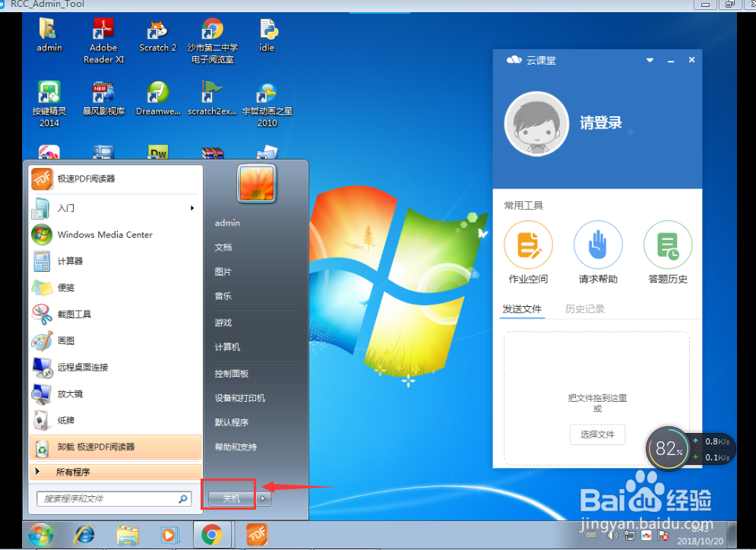Open 答题历史 in the 云课堂 panel

click(x=667, y=245)
